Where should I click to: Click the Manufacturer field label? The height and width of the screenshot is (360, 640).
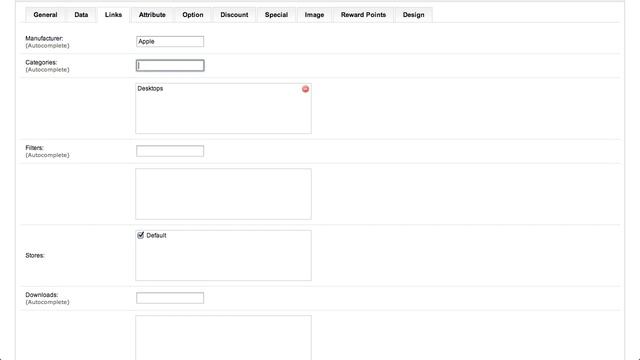(x=44, y=38)
